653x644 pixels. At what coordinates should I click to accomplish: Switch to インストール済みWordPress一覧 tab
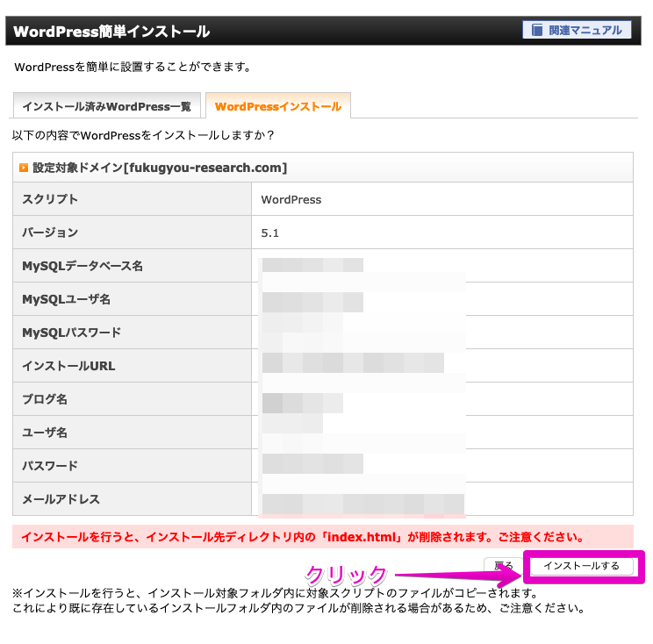(x=106, y=106)
